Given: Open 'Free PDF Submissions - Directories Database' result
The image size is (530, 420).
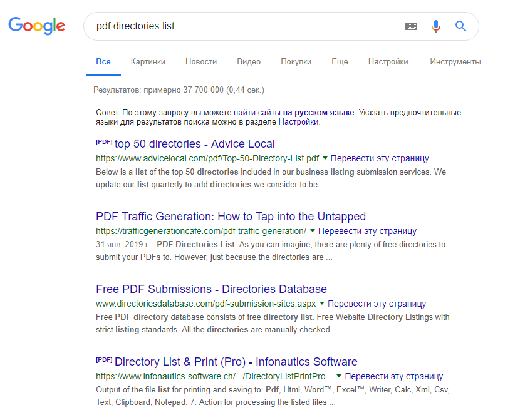Looking at the screenshot, I should (211, 289).
